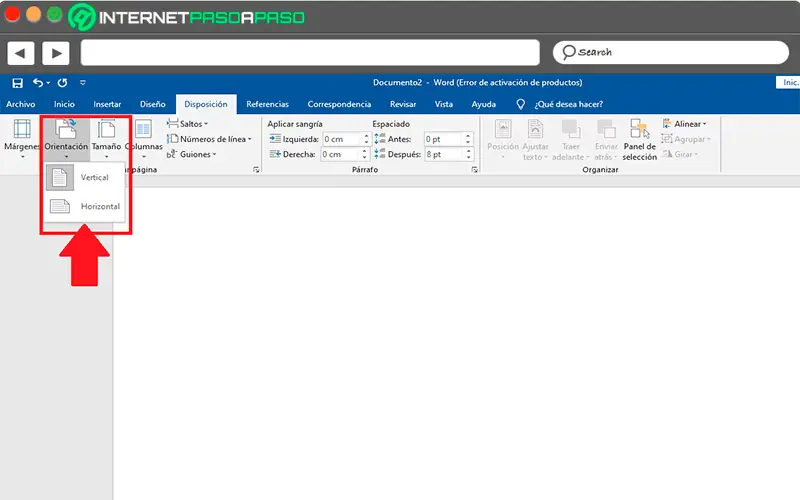Click the browser forward arrow button
This screenshot has width=800, height=500.
point(56,53)
